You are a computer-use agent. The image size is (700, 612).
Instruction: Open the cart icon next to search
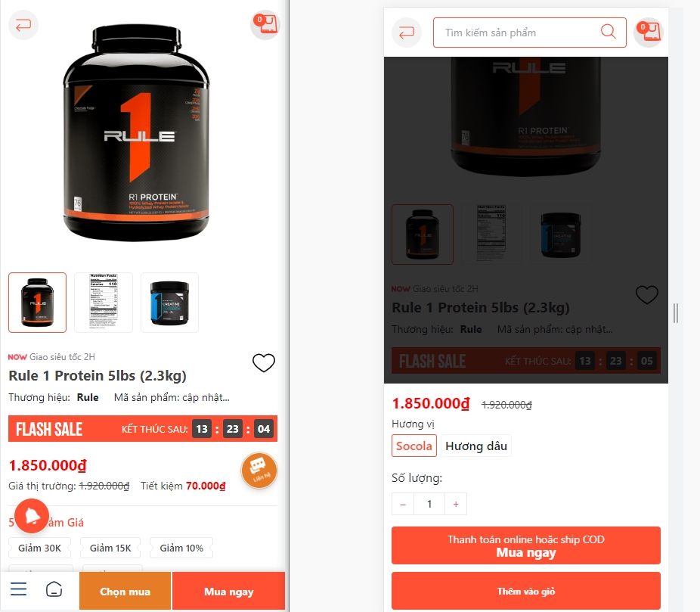(648, 33)
